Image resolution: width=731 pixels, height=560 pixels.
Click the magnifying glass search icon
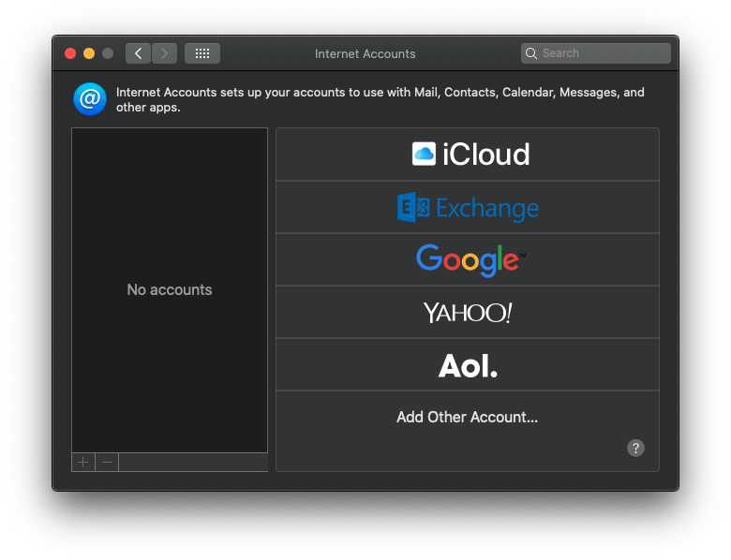531,53
